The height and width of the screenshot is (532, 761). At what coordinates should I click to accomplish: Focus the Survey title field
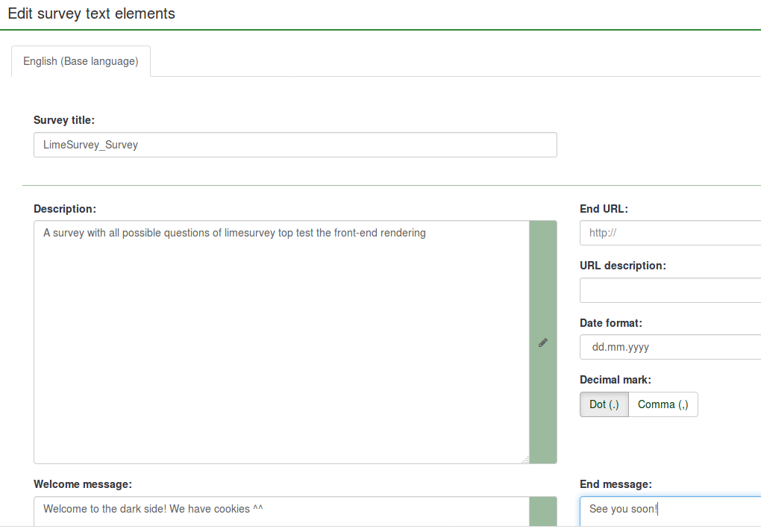(x=295, y=145)
